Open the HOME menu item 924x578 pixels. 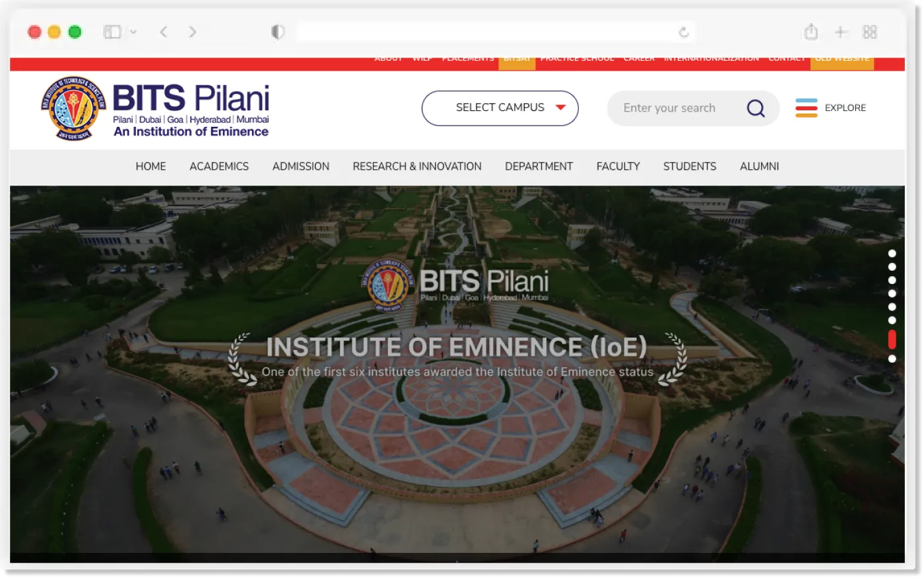[x=150, y=166]
